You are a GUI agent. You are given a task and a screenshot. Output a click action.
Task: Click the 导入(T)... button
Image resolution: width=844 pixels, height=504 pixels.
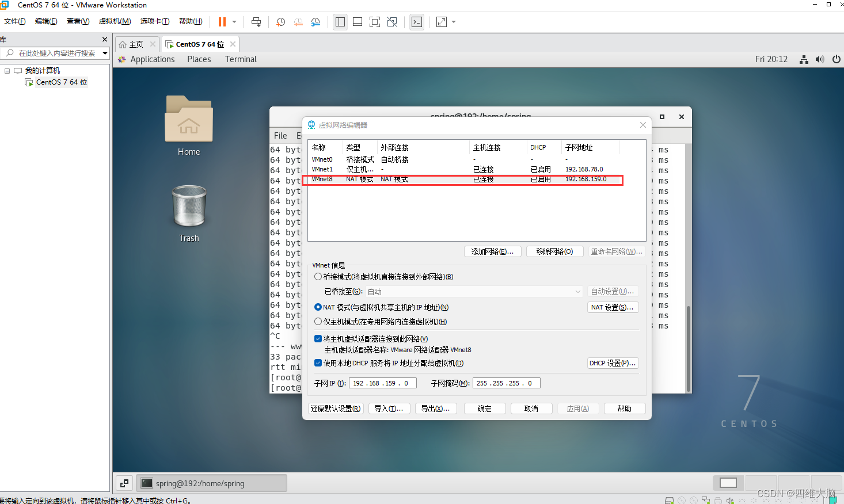(389, 408)
